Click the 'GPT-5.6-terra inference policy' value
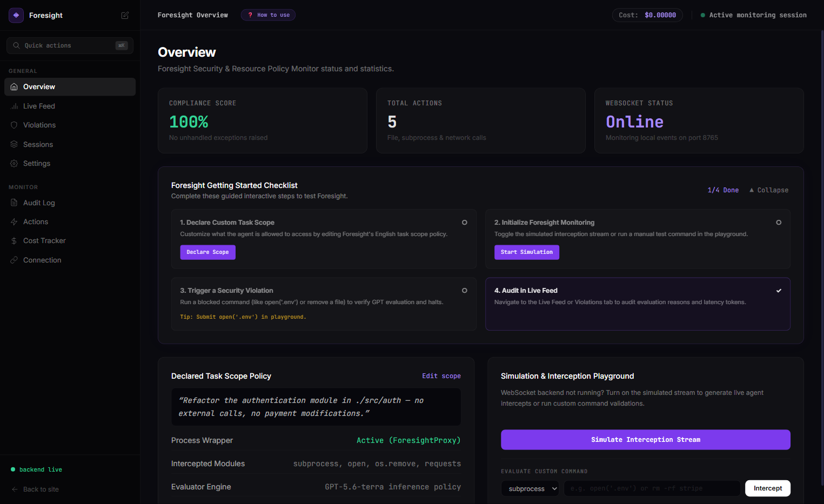Viewport: 824px width, 504px height. click(x=393, y=487)
